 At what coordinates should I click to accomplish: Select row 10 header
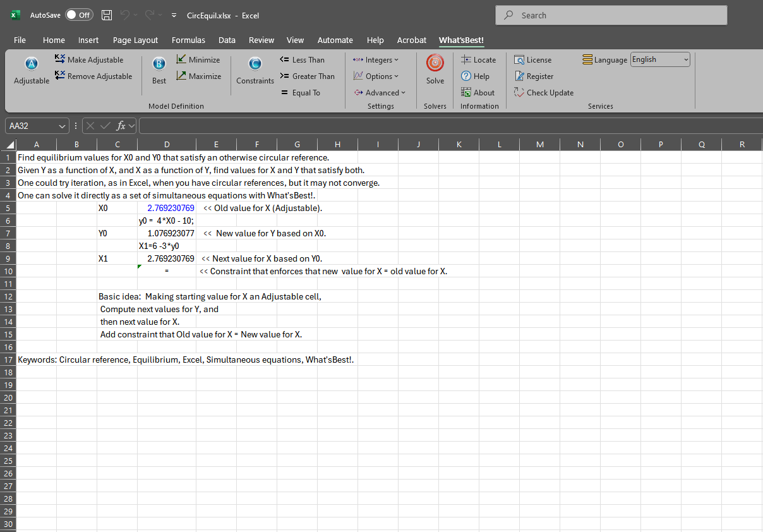(8, 271)
